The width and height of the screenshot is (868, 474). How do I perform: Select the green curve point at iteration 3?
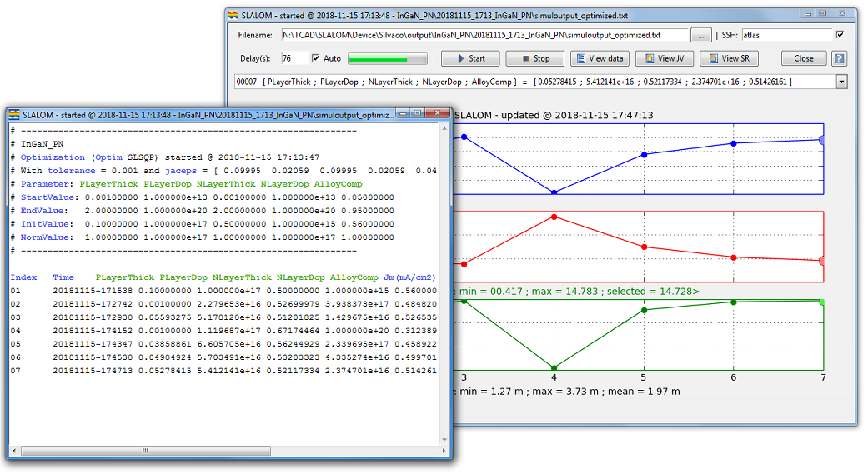point(464,302)
